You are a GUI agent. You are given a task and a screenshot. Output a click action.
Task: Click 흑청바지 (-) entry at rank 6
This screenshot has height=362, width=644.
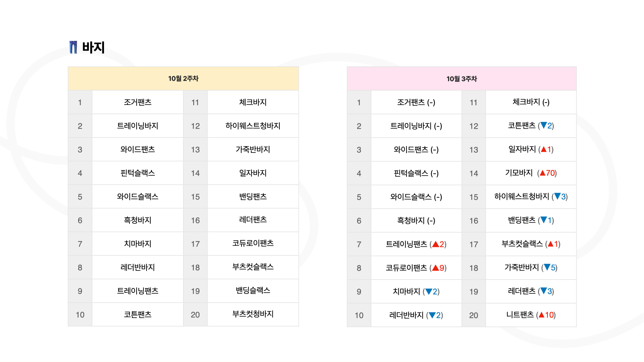coord(416,221)
